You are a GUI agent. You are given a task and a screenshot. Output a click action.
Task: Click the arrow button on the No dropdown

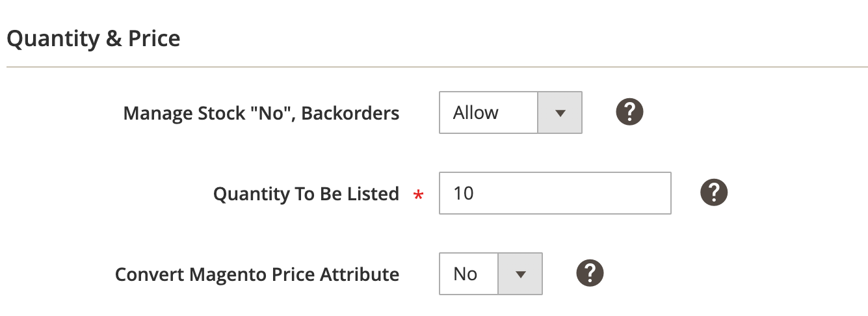[x=519, y=274]
